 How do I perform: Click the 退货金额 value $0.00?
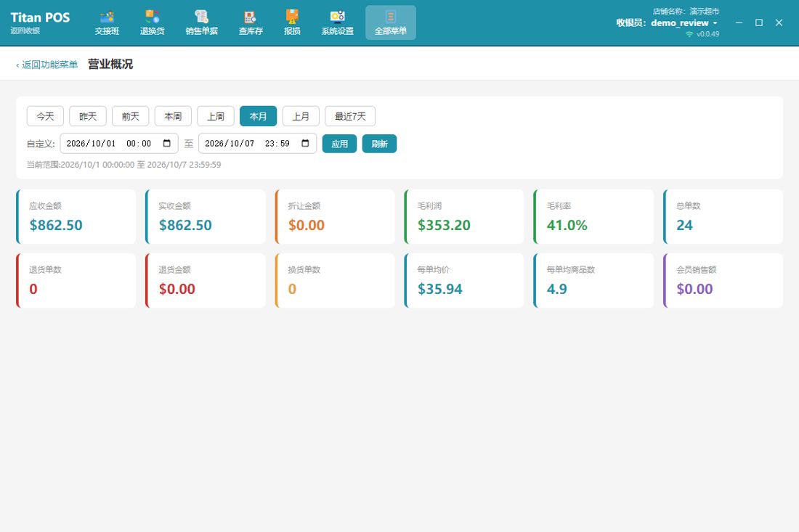click(x=177, y=289)
